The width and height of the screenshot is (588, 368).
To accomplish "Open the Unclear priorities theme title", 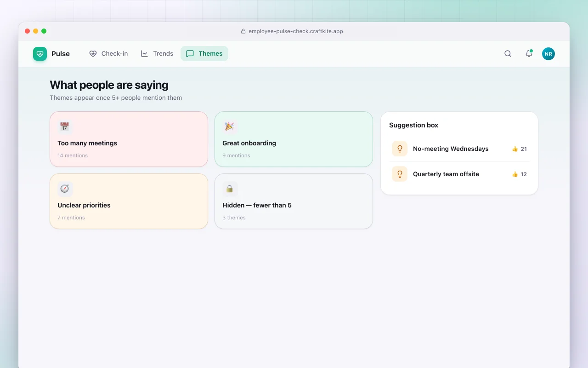I will [84, 205].
